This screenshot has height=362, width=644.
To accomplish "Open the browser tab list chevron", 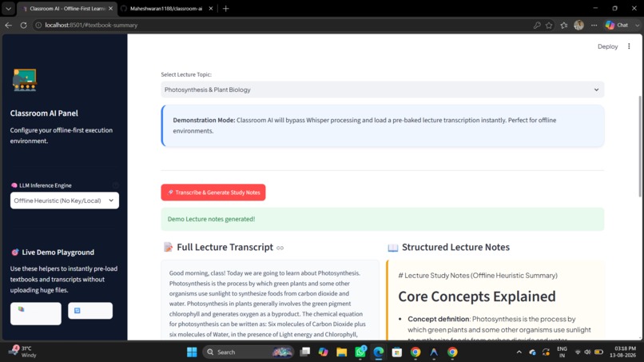I will 8,8.
